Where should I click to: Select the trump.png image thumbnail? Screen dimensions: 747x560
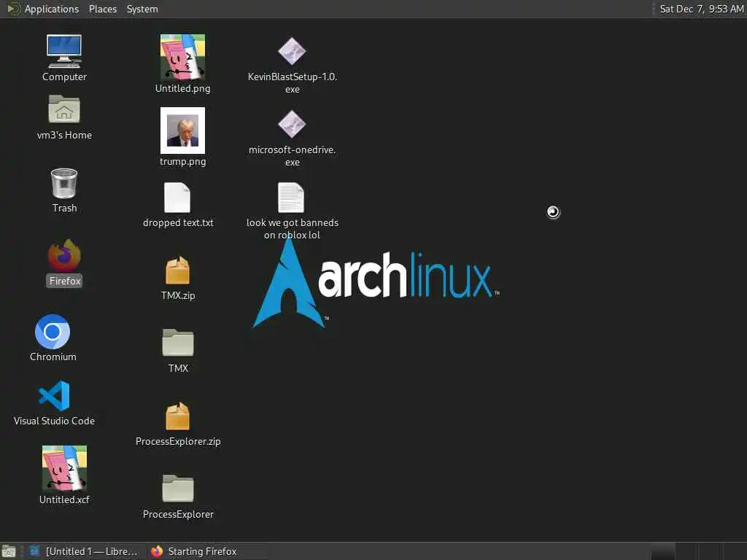182,130
